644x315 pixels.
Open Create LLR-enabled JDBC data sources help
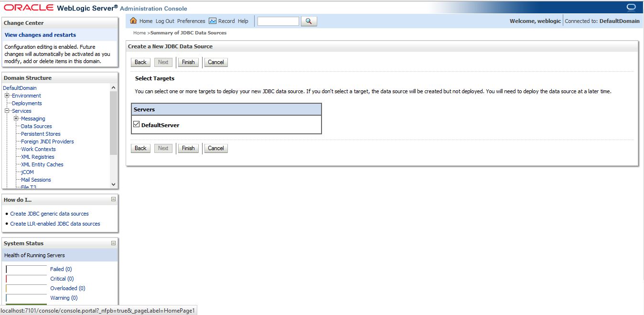coord(55,224)
